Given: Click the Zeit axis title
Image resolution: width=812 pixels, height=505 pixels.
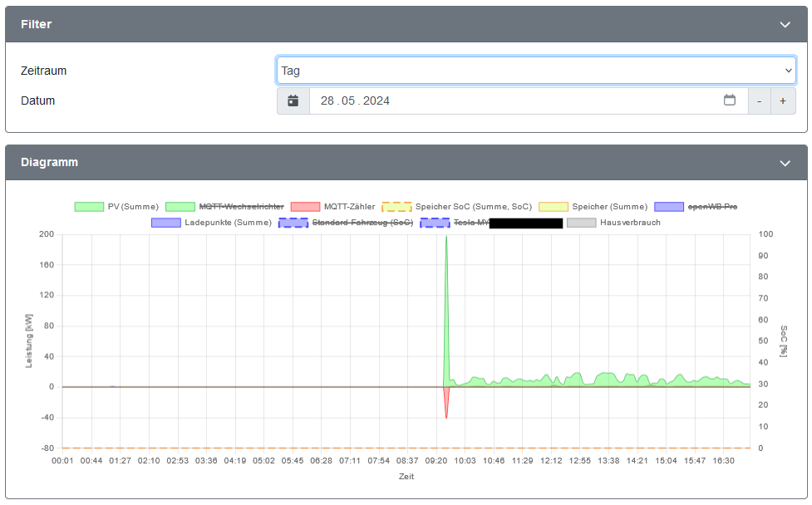Looking at the screenshot, I should point(406,477).
